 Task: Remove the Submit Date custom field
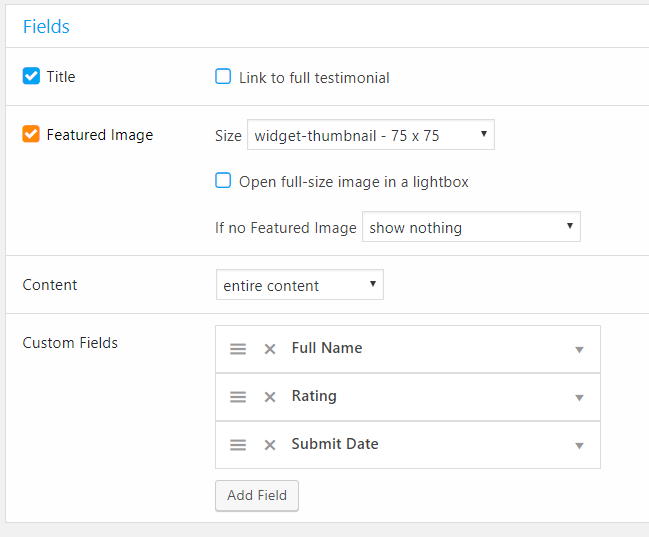(270, 445)
